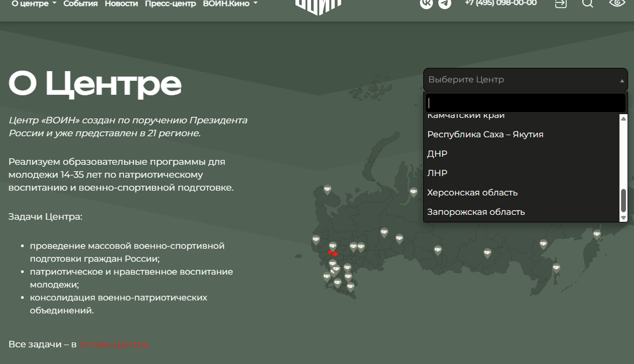The width and height of the screenshot is (634, 364).
Task: Expand the О центре menu
Action: 34,4
